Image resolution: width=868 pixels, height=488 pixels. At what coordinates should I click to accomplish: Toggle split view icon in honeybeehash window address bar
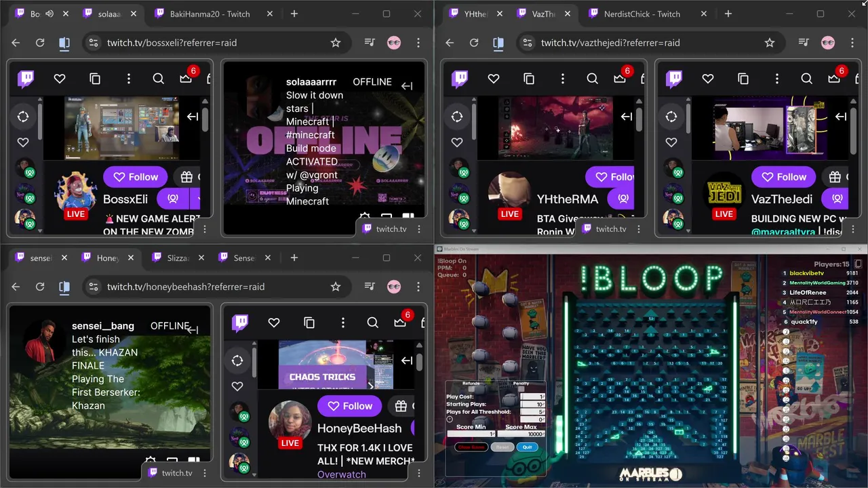pyautogui.click(x=64, y=287)
